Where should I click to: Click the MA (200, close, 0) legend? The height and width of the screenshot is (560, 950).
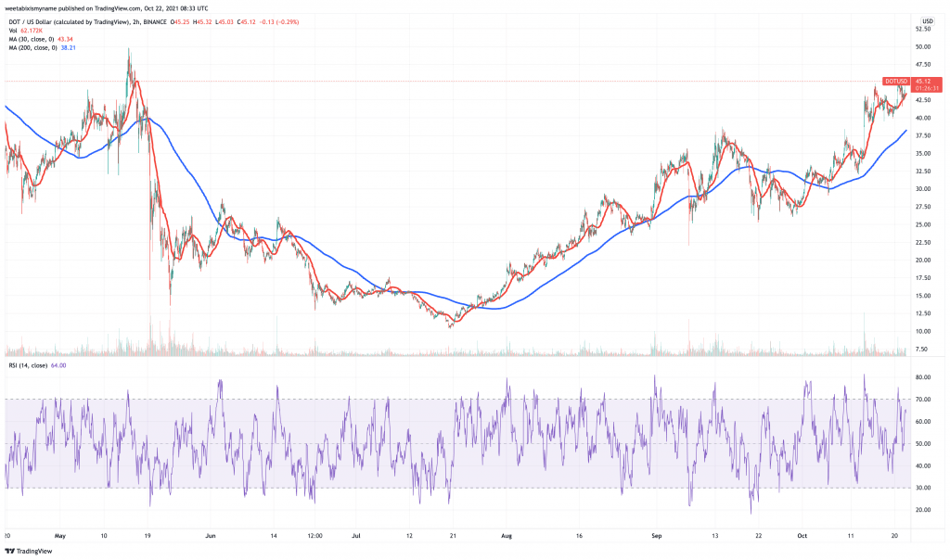pyautogui.click(x=33, y=48)
